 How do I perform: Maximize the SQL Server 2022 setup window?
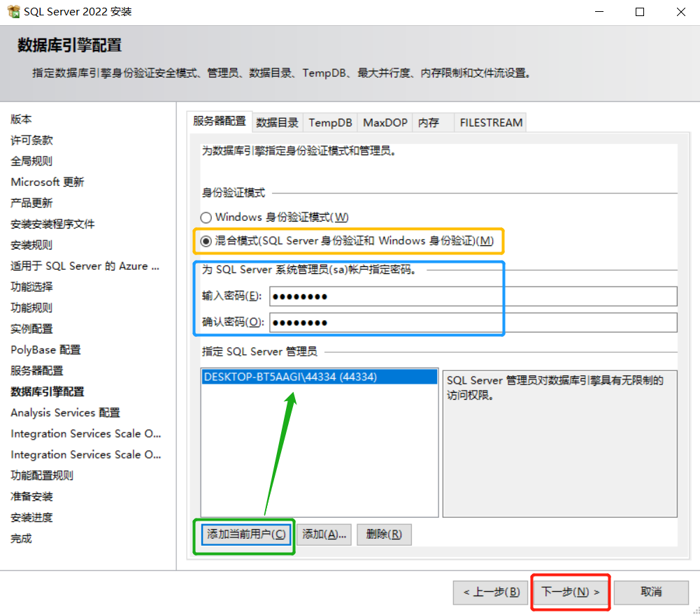[640, 12]
